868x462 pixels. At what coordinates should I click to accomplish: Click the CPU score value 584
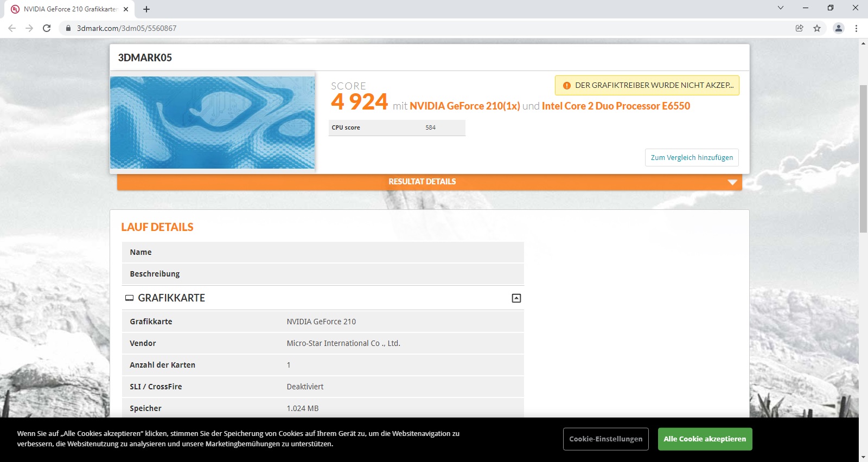(x=430, y=127)
